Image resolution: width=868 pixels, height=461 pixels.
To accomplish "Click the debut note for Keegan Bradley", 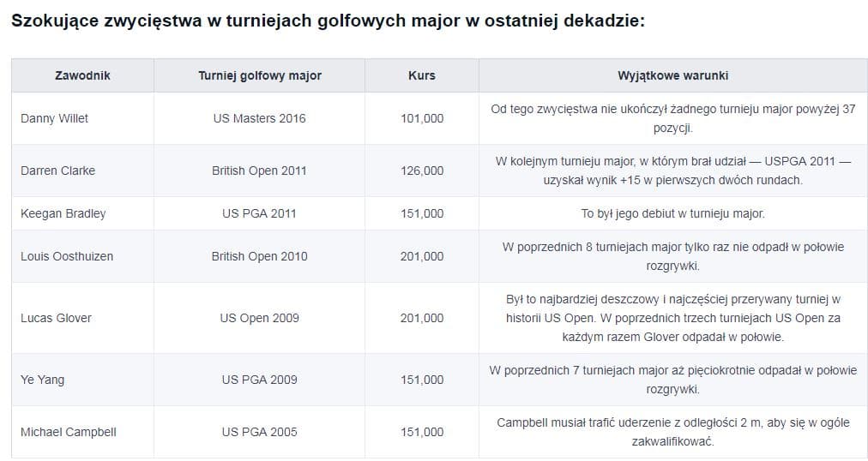I will click(x=672, y=213).
